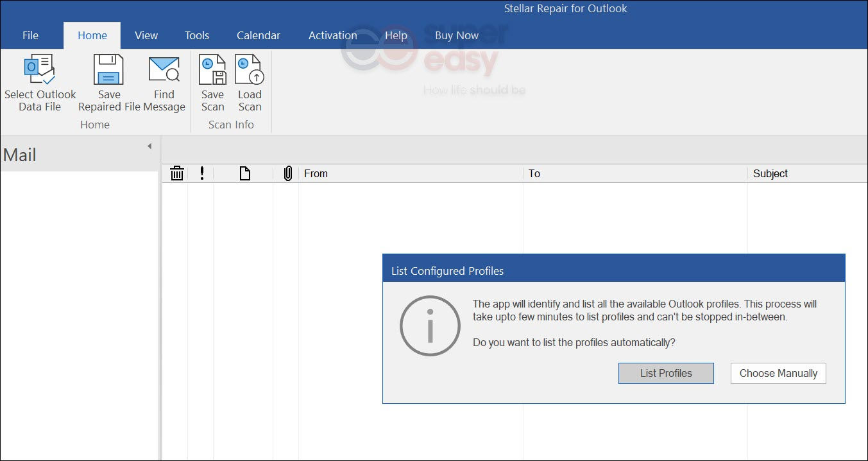868x461 pixels.
Task: Sort by the attachment paperclip column
Action: 287,173
